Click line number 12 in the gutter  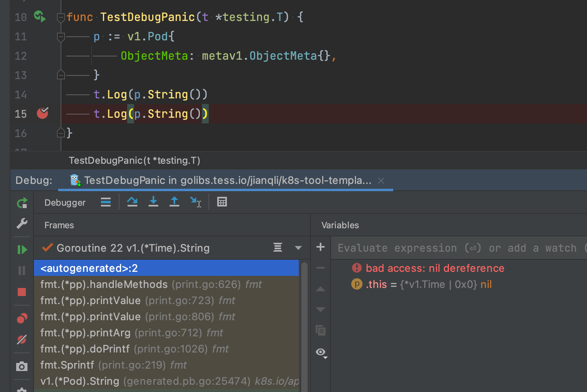click(21, 56)
